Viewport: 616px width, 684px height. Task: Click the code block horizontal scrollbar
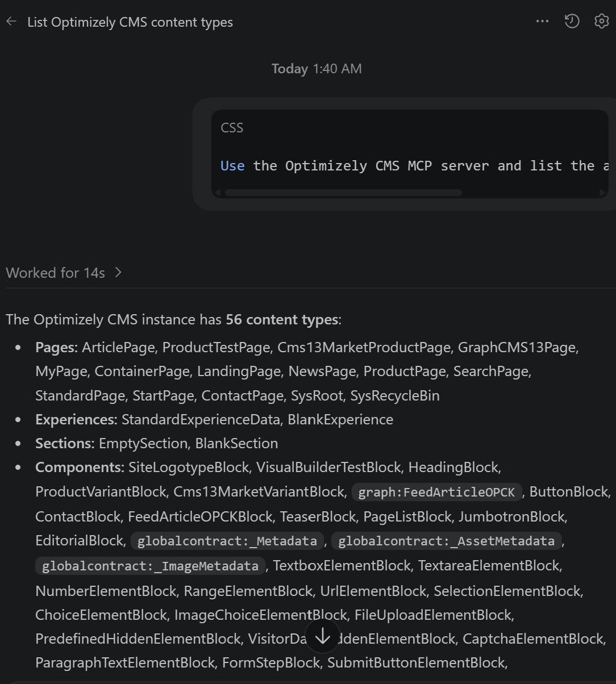(x=343, y=193)
